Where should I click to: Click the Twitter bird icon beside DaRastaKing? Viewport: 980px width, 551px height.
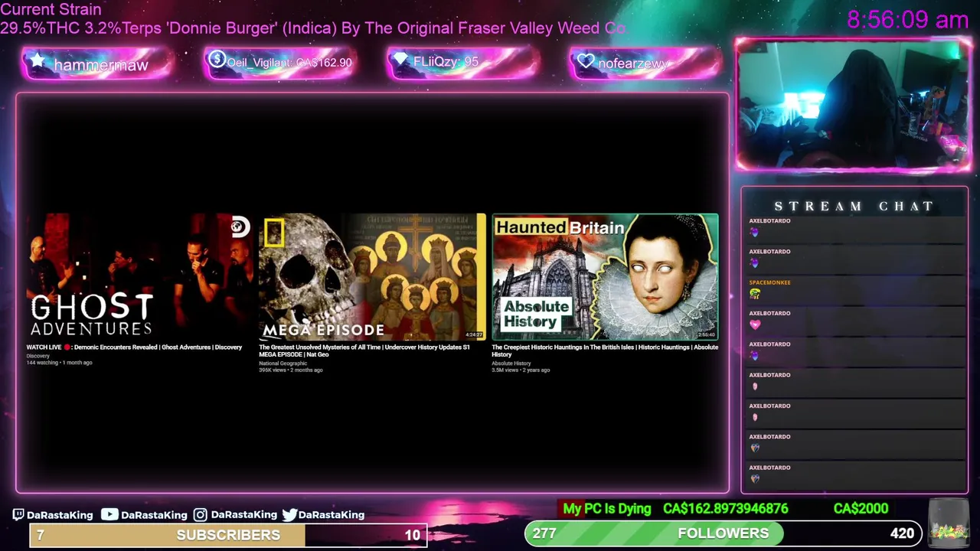point(289,515)
